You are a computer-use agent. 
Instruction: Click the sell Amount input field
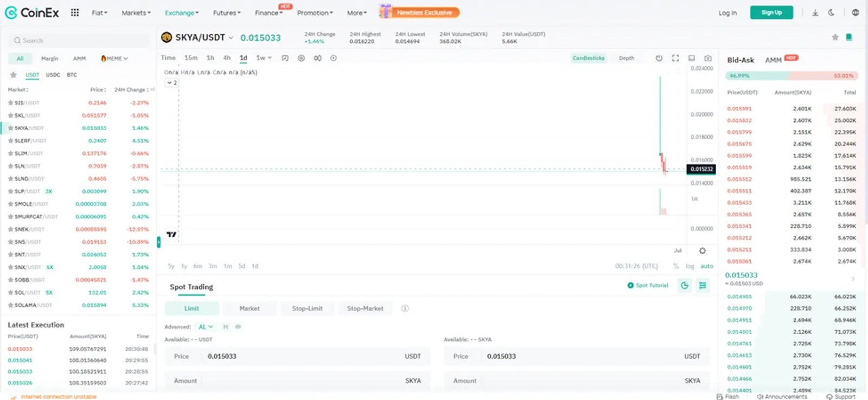pos(577,380)
